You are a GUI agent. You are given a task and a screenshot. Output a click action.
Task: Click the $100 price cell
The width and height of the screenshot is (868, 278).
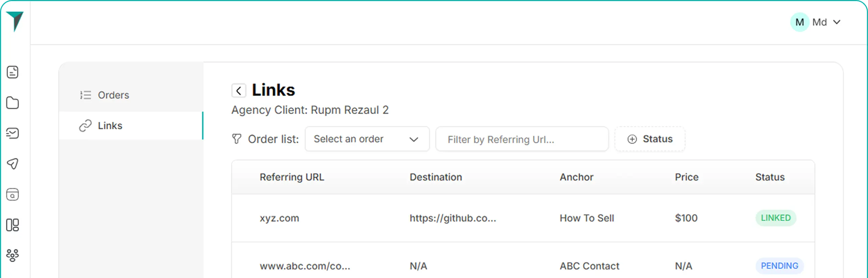tap(686, 218)
